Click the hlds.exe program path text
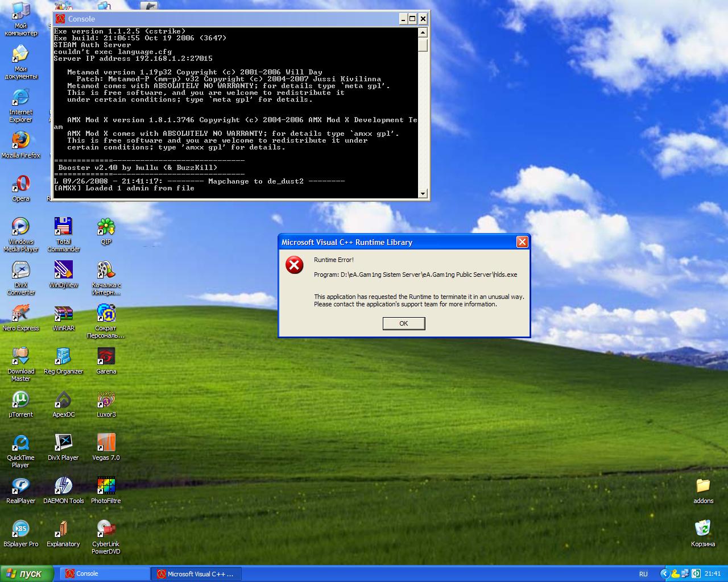Screen dimensions: 728x582 [416, 275]
